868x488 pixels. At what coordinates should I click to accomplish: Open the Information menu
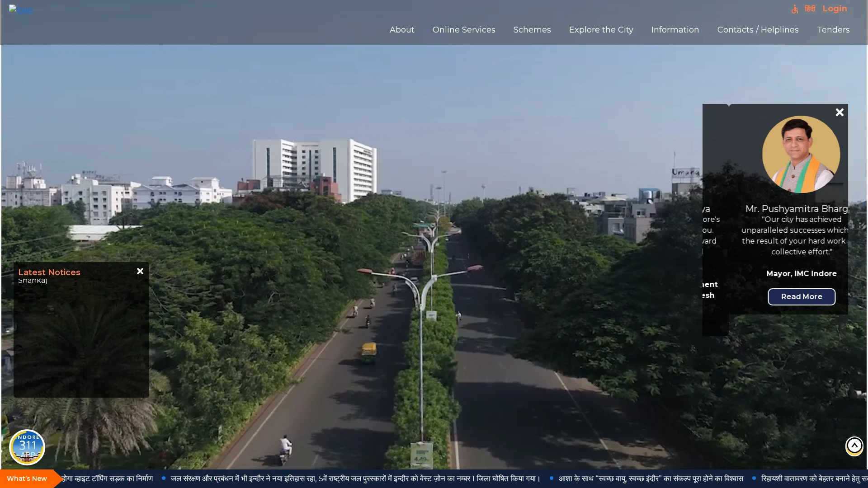tap(675, 30)
